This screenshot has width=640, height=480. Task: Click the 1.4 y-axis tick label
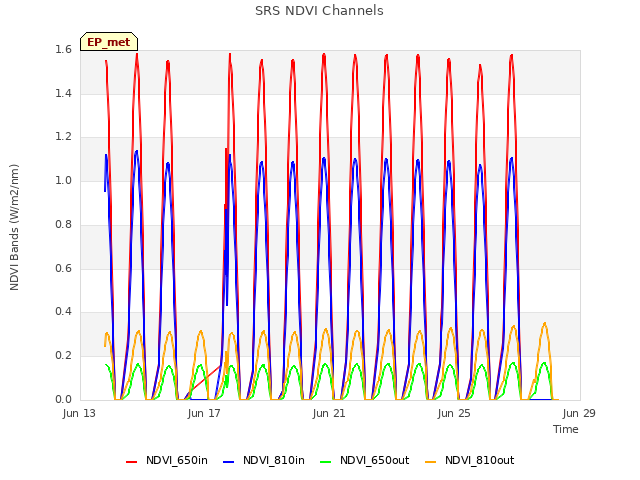pos(63,93)
